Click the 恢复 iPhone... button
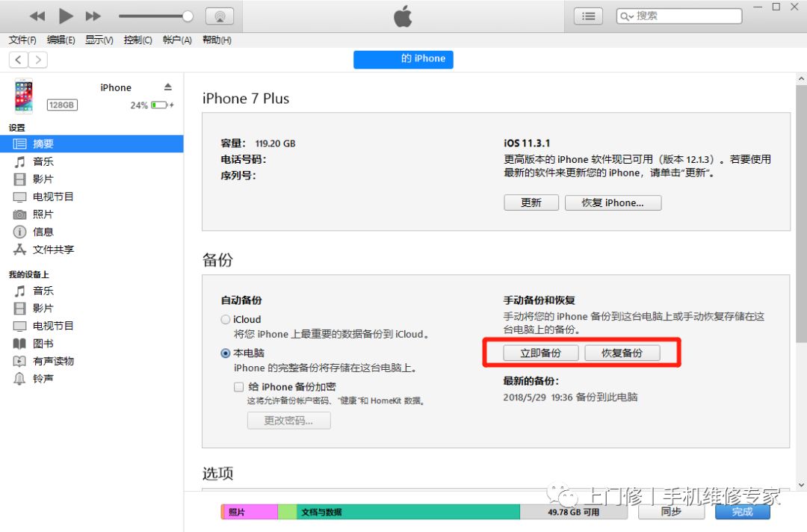The width and height of the screenshot is (807, 532). coord(613,202)
